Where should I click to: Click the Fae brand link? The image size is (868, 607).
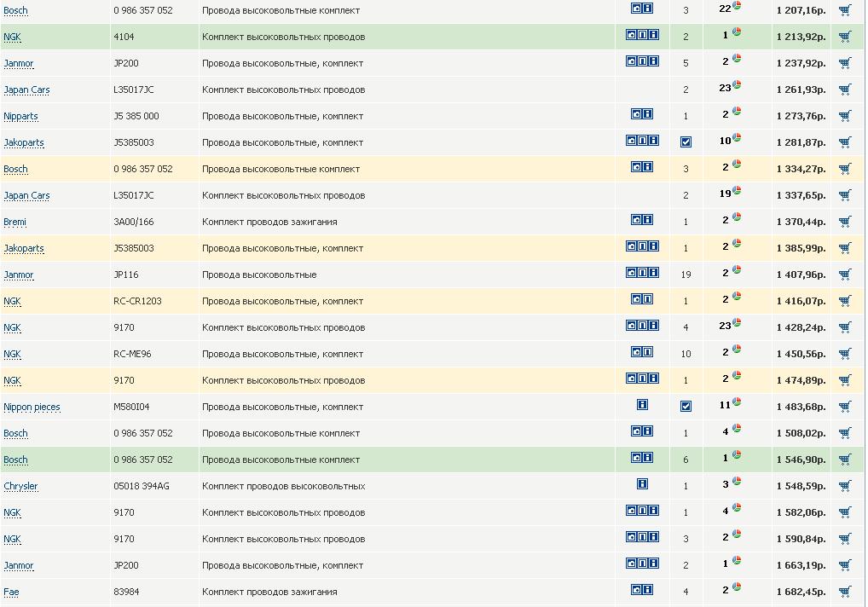coord(11,592)
